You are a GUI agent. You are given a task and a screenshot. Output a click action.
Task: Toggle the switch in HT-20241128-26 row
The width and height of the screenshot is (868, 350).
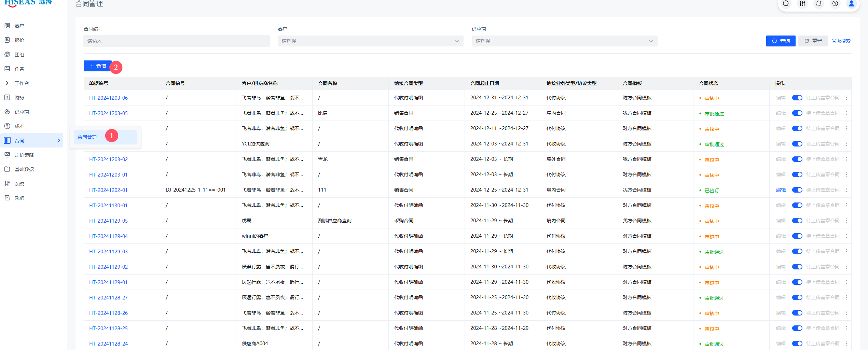[797, 313]
